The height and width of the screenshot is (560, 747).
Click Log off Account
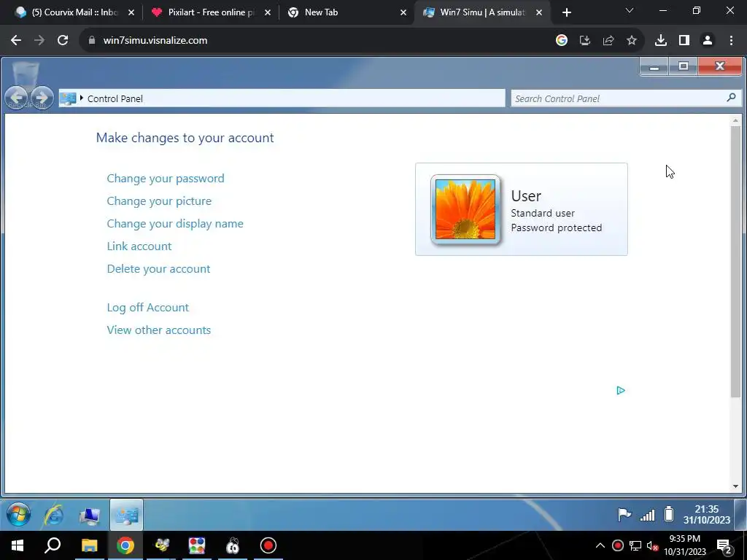coord(147,307)
